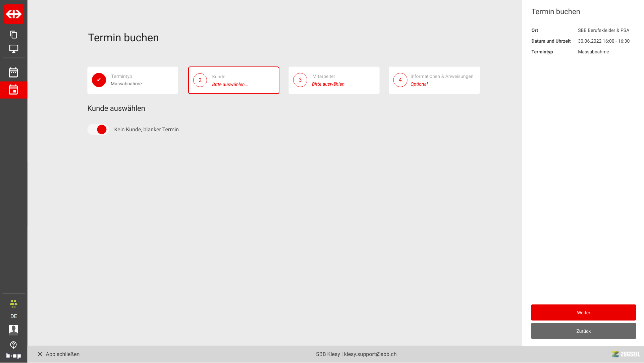Screen dimensions: 644x363
Task: Click the green user switch icon
Action: pos(13,304)
